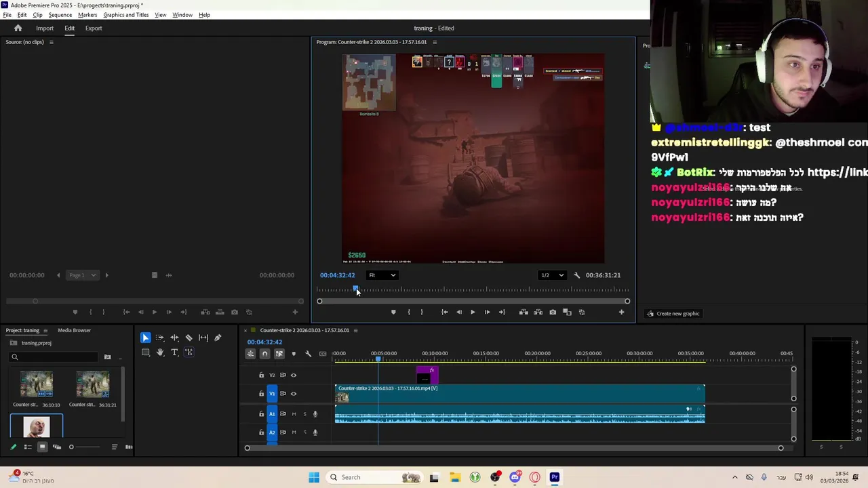This screenshot has height=488, width=868.
Task: Open the Source panel menu
Action: pos(51,42)
